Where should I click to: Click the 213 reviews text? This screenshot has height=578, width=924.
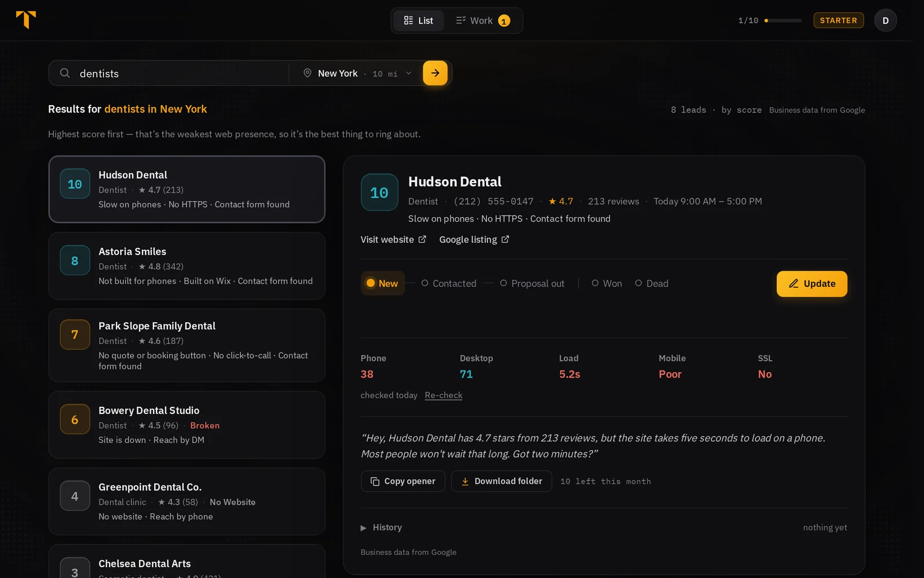pyautogui.click(x=613, y=201)
